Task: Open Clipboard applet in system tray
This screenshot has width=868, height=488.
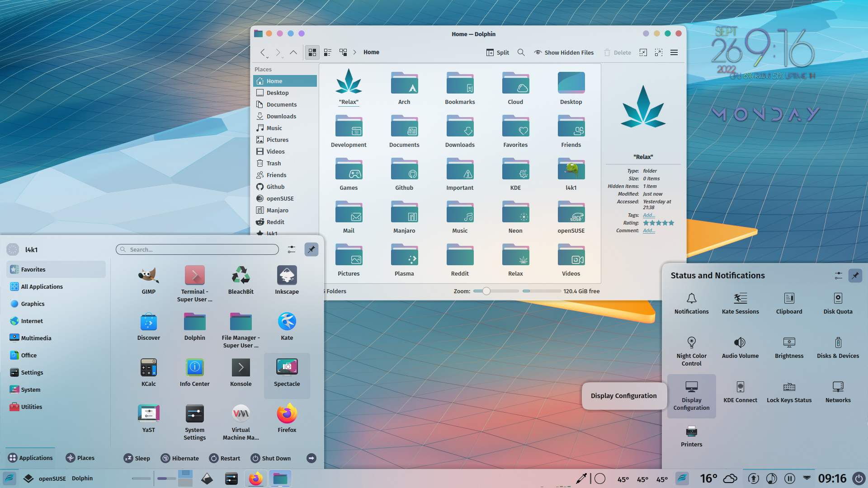Action: (789, 303)
